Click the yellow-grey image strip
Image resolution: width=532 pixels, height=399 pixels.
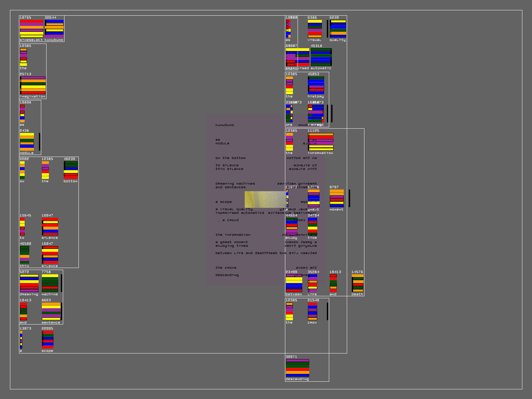point(265,199)
